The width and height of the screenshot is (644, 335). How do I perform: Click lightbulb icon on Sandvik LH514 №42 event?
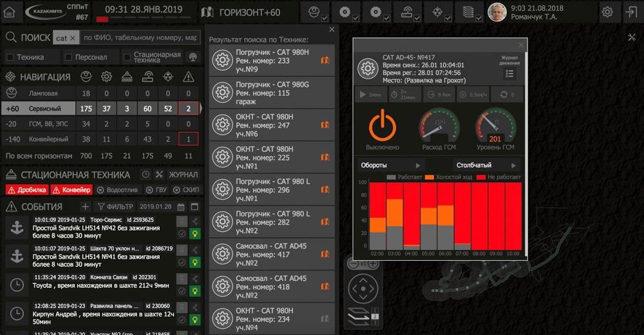194,233
